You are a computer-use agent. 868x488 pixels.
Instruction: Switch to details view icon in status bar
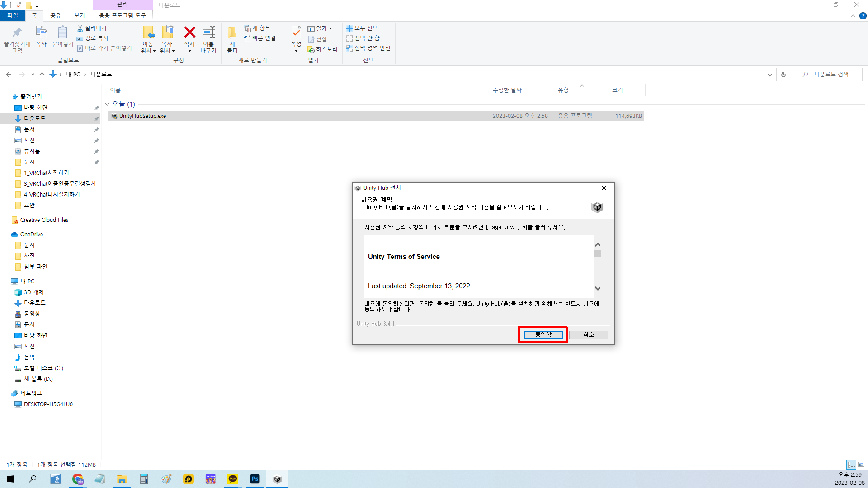[851, 465]
